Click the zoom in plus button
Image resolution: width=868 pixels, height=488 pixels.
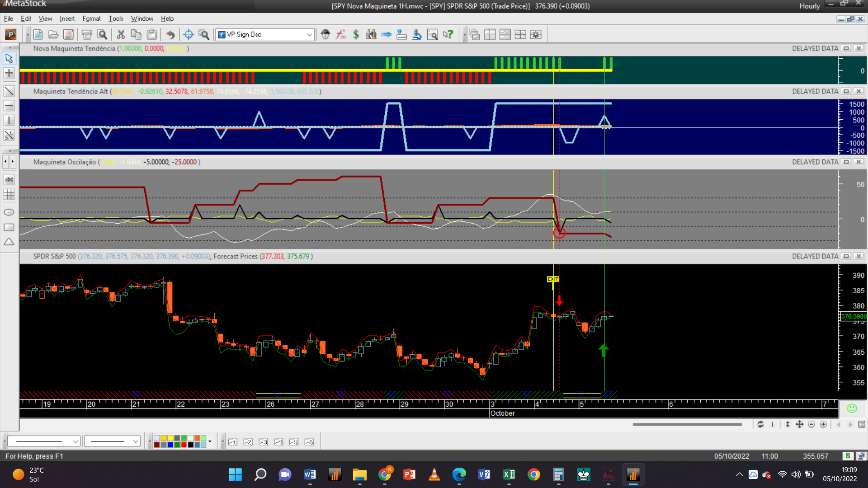point(823,424)
